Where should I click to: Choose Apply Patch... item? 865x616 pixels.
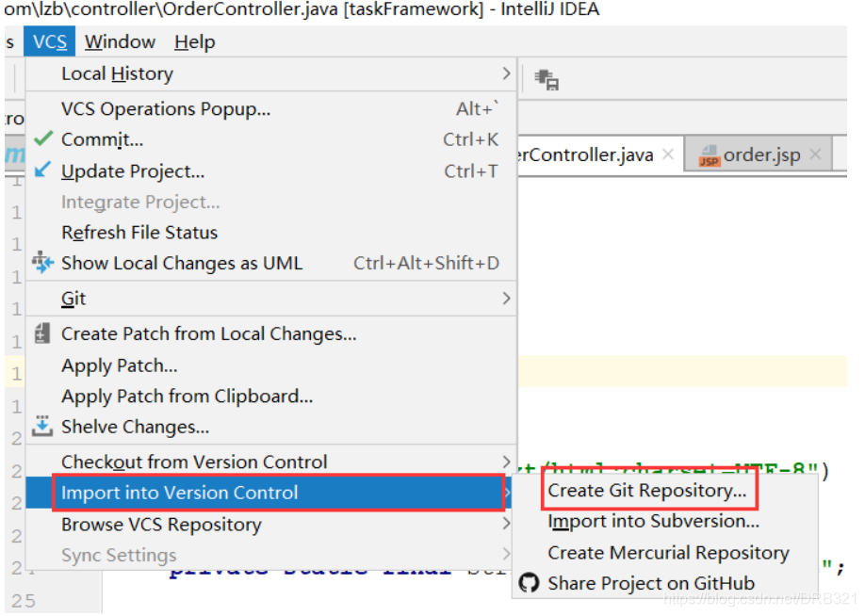point(270,365)
